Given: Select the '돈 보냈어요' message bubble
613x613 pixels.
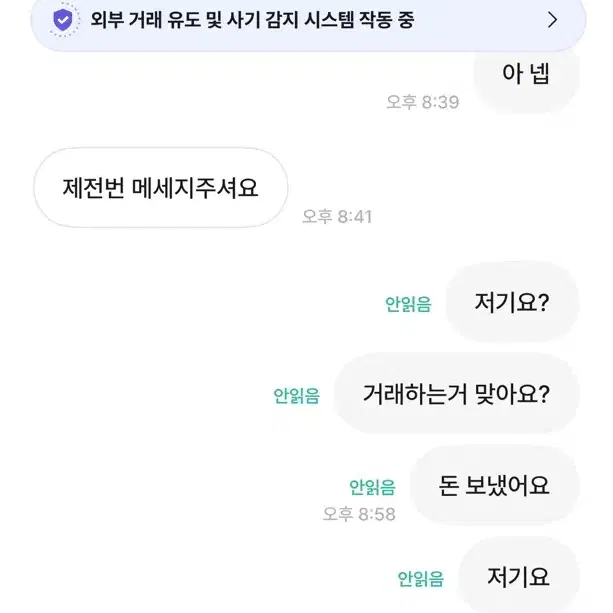Looking at the screenshot, I should 495,485.
